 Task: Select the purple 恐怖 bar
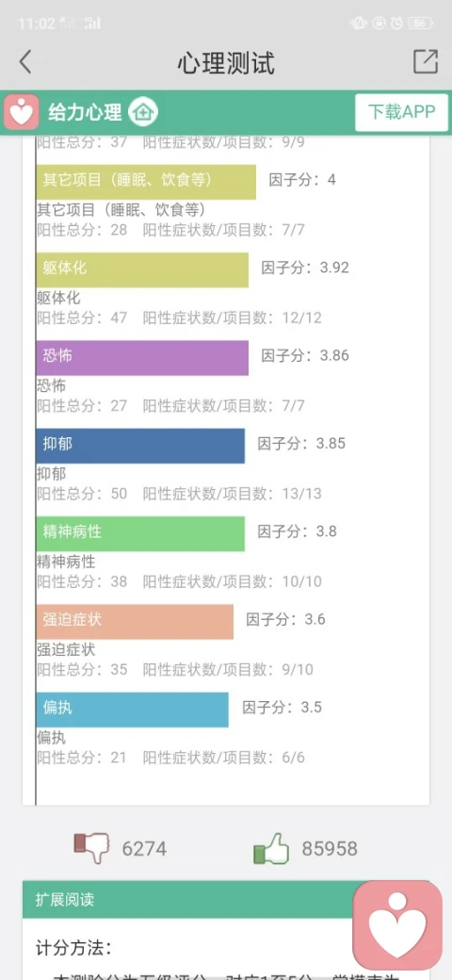(142, 358)
